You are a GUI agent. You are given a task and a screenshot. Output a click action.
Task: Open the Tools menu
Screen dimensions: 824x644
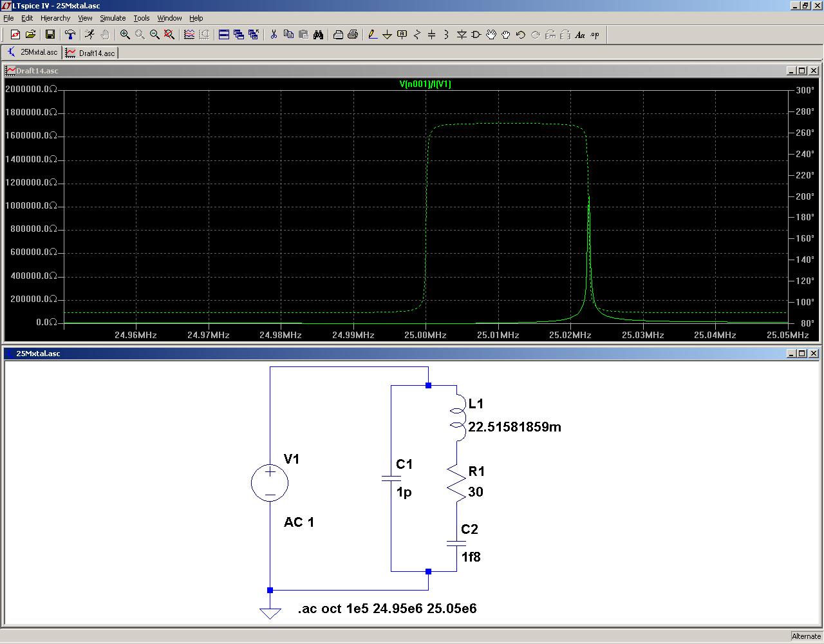point(142,18)
